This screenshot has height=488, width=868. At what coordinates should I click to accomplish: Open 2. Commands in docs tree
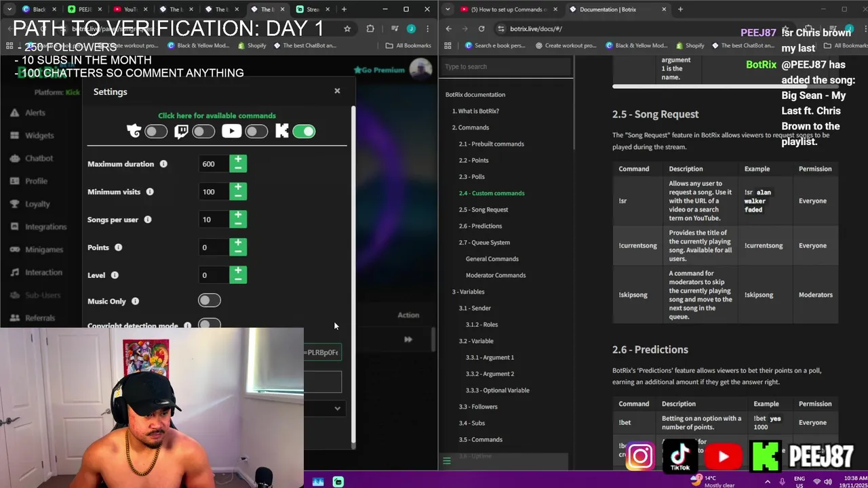(471, 127)
